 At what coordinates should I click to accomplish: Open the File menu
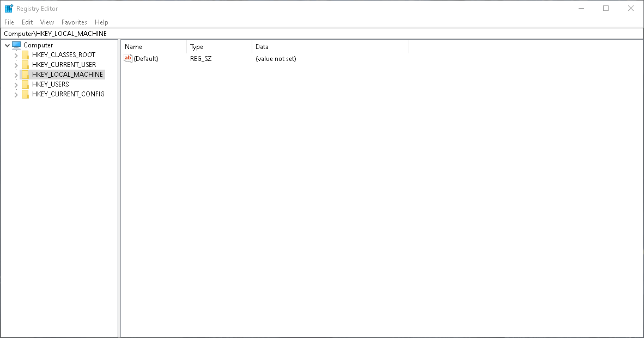(x=9, y=22)
